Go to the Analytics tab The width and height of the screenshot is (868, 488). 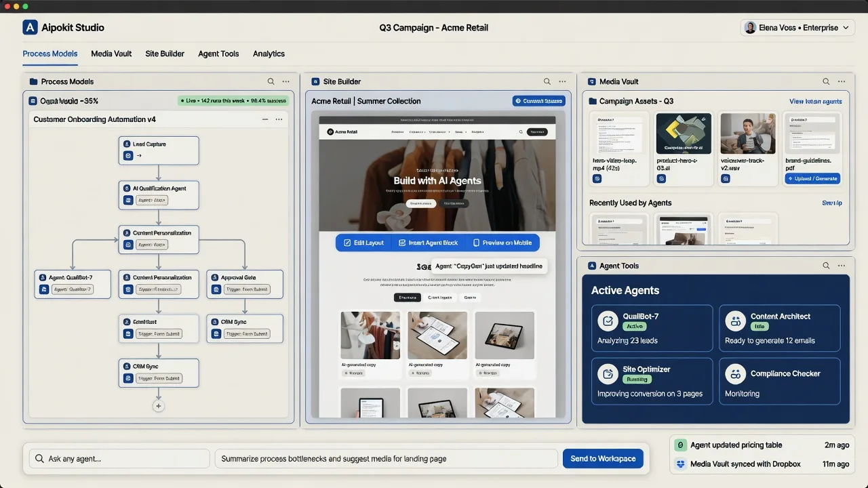tap(269, 54)
